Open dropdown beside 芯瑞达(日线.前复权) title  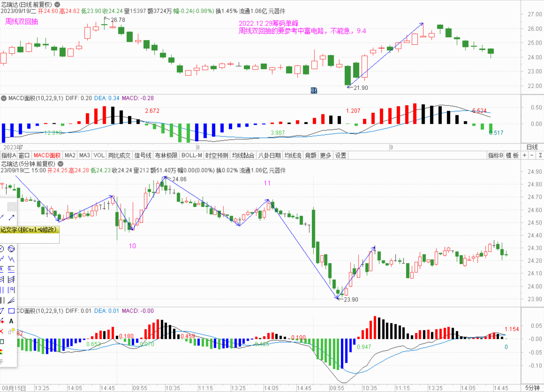[x=58, y=4]
